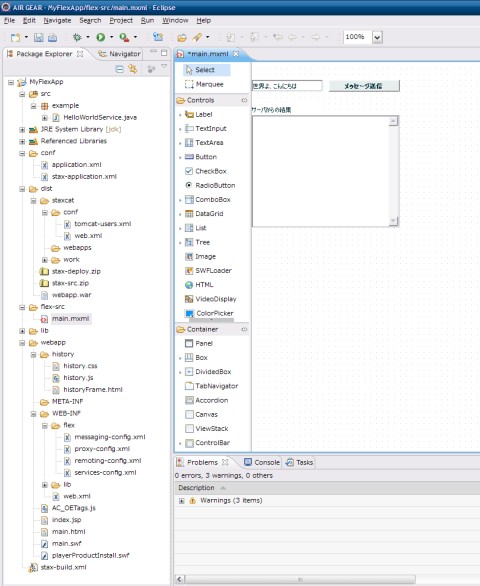Pick the Accordion container from palette

click(207, 400)
